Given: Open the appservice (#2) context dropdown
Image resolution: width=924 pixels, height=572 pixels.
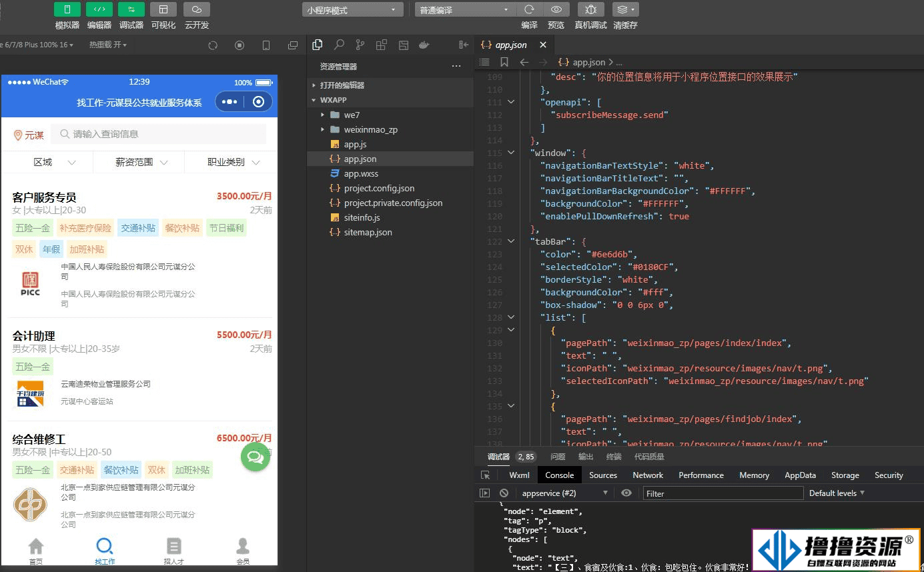Looking at the screenshot, I should pos(564,493).
